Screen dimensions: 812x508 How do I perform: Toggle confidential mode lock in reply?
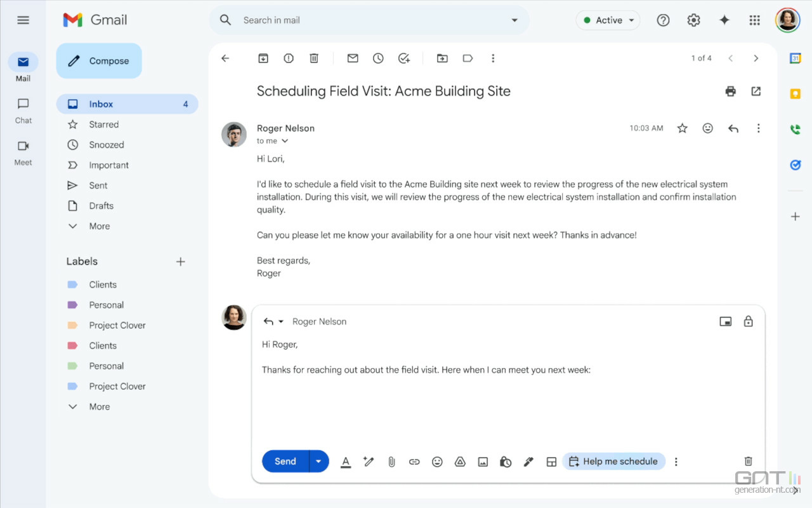click(748, 321)
